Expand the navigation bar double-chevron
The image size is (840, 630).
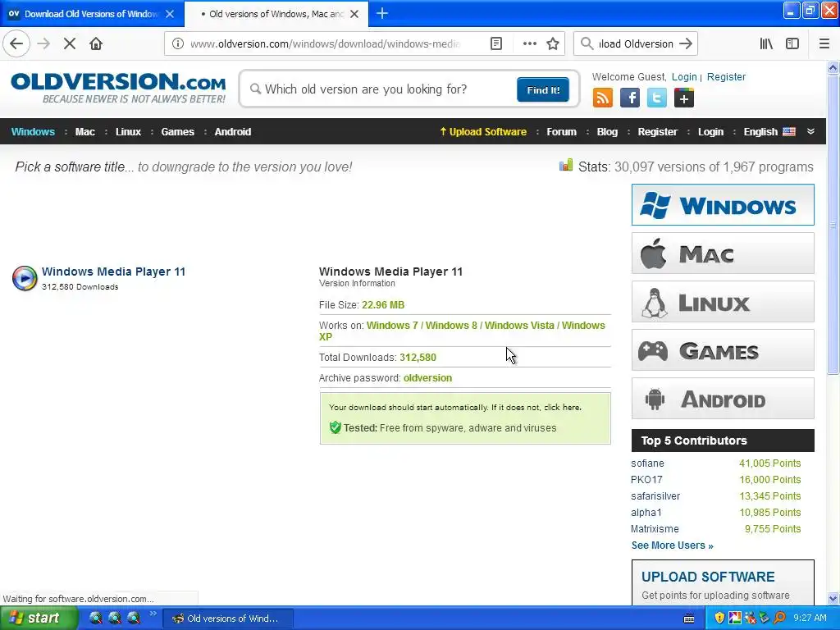click(x=810, y=132)
